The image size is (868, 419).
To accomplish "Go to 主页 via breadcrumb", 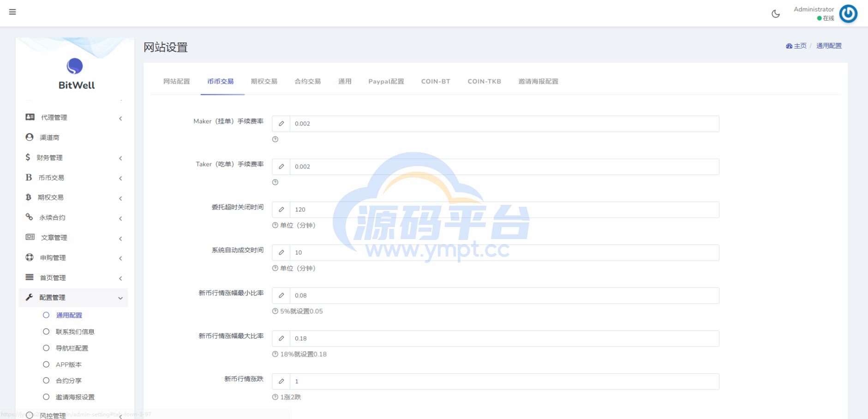I will (800, 46).
